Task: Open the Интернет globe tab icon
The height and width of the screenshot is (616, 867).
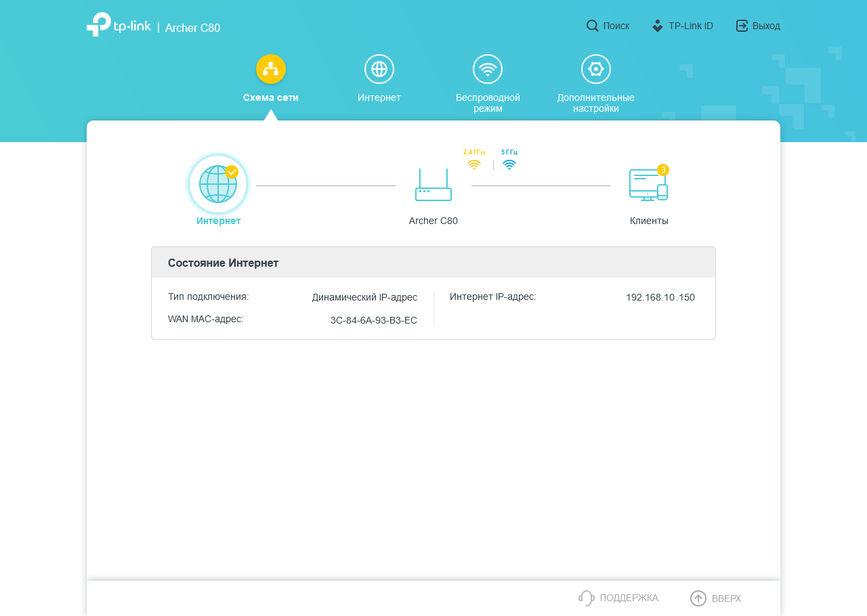Action: click(x=379, y=69)
